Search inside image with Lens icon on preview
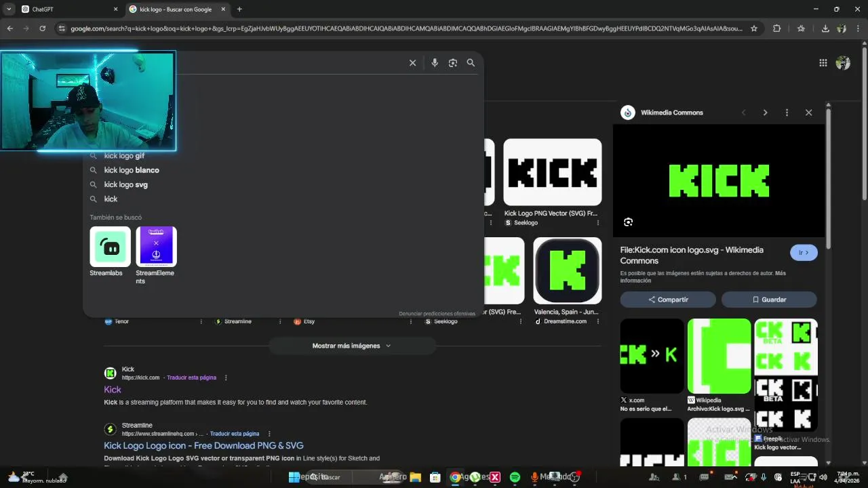Screen dimensions: 868x488 click(628, 222)
